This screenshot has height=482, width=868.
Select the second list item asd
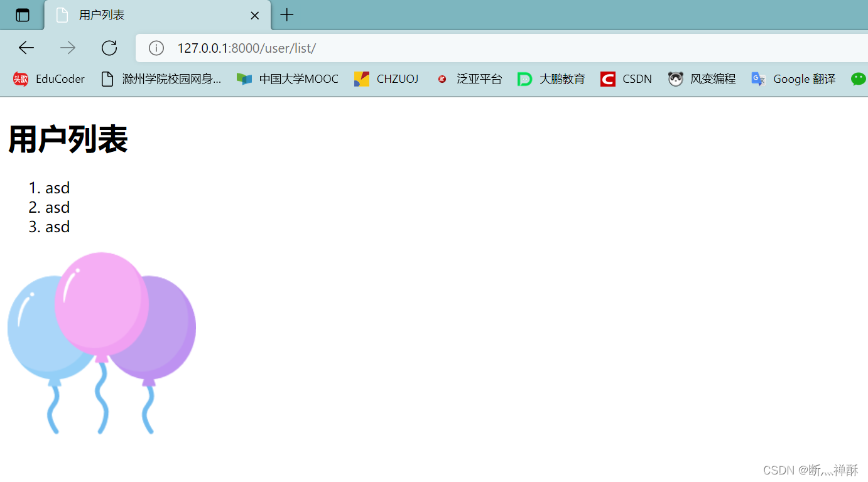[57, 207]
